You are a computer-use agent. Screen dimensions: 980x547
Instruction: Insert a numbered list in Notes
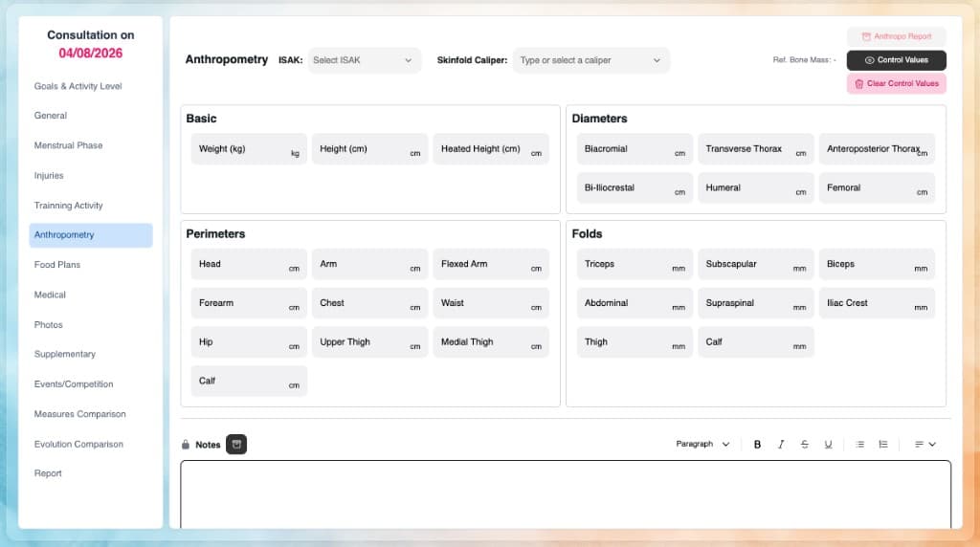tap(883, 444)
